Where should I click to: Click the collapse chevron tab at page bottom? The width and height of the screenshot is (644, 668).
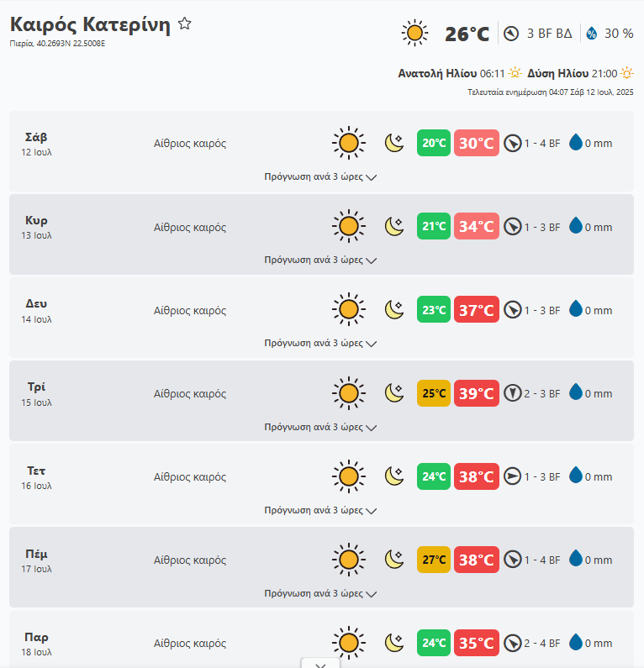tap(320, 664)
